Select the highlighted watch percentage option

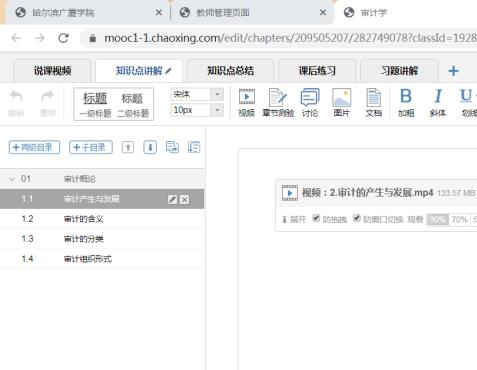click(x=438, y=220)
